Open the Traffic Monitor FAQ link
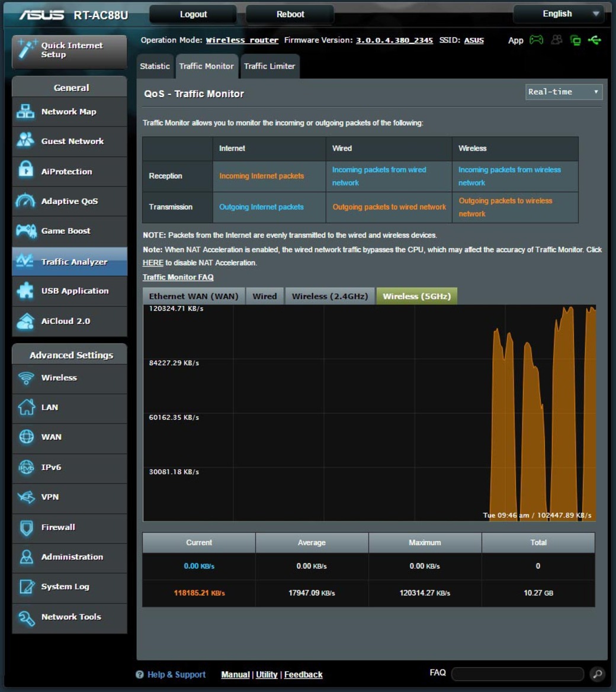The height and width of the screenshot is (692, 616). coord(178,277)
